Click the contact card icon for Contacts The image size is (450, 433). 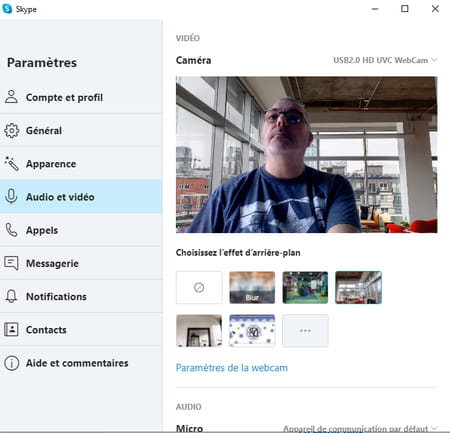[11, 330]
